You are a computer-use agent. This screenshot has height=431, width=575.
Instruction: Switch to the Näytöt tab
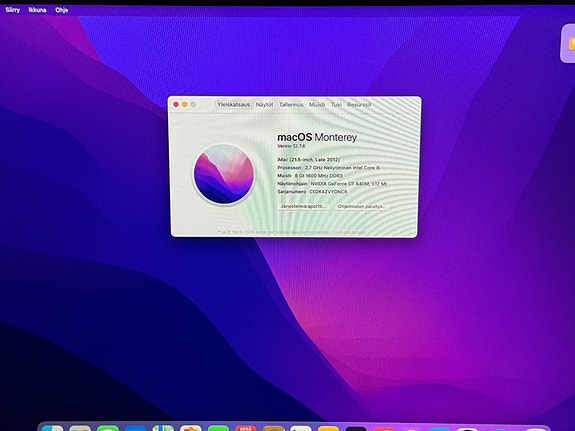(264, 105)
